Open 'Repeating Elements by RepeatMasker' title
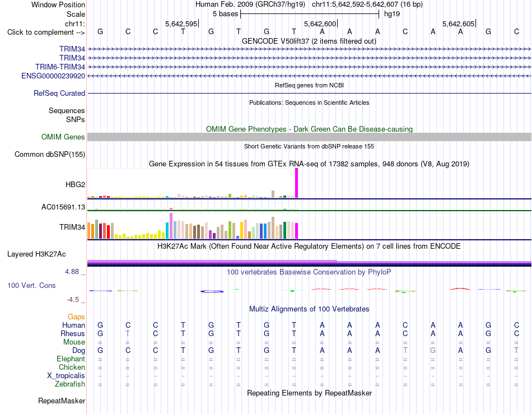The height and width of the screenshot is (414, 532). coord(309,393)
